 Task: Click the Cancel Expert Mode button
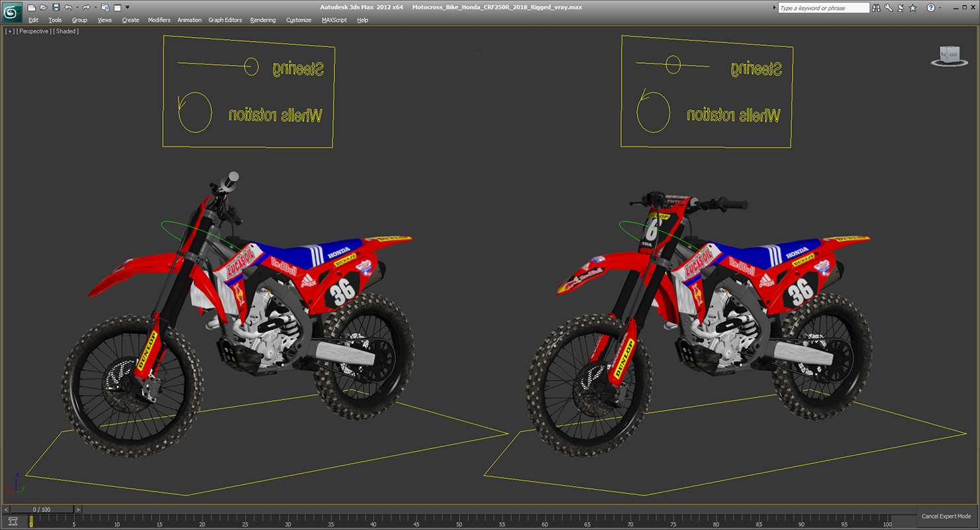point(946,516)
